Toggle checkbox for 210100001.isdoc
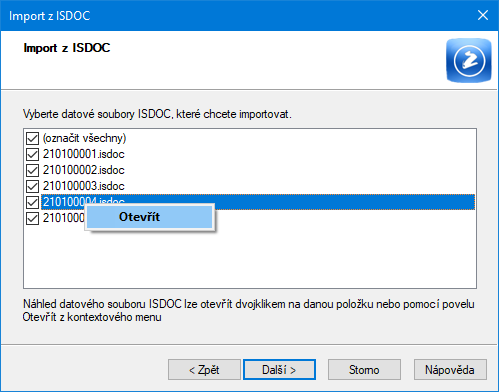This screenshot has height=392, width=499. click(x=32, y=154)
